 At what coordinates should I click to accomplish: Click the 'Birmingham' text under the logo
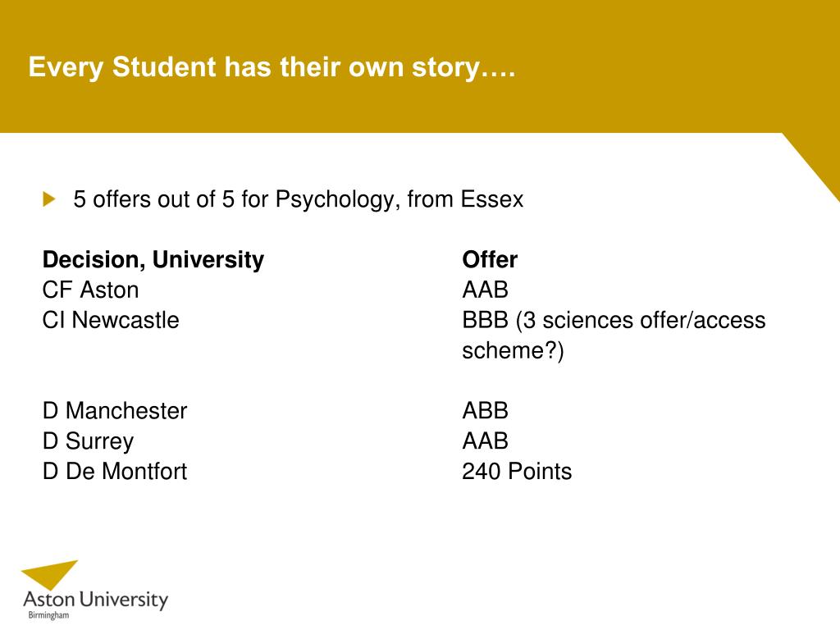point(48,615)
